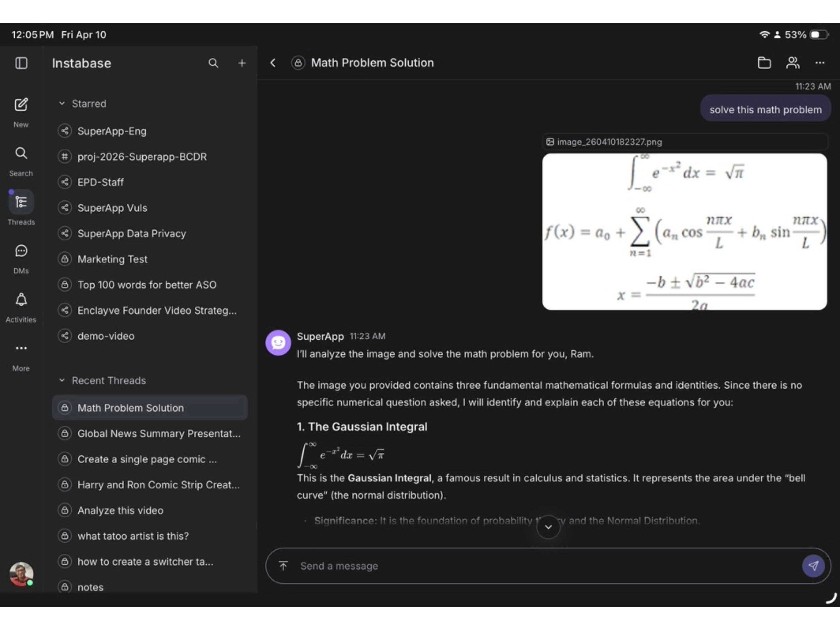Open thread ellipsis menu in header
The height and width of the screenshot is (630, 840).
(x=819, y=63)
